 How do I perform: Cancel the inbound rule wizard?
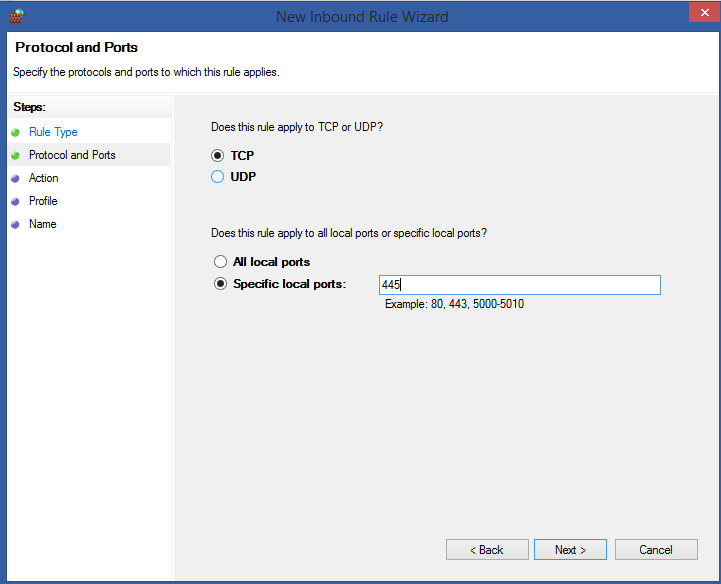pyautogui.click(x=656, y=550)
